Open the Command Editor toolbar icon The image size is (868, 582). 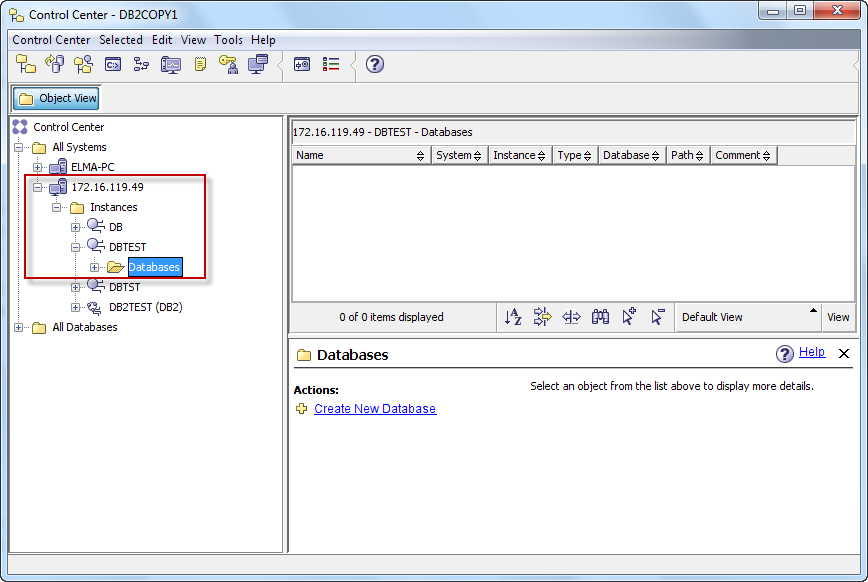pos(113,64)
